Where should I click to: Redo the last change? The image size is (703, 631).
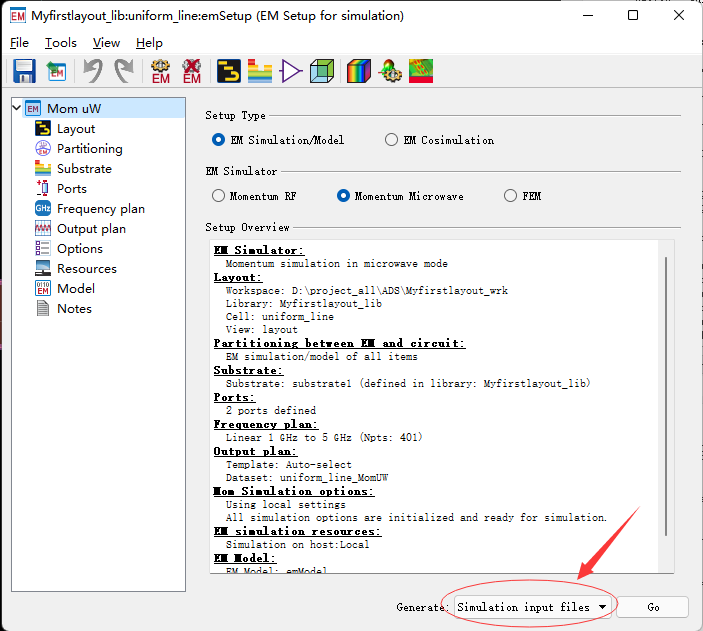124,71
